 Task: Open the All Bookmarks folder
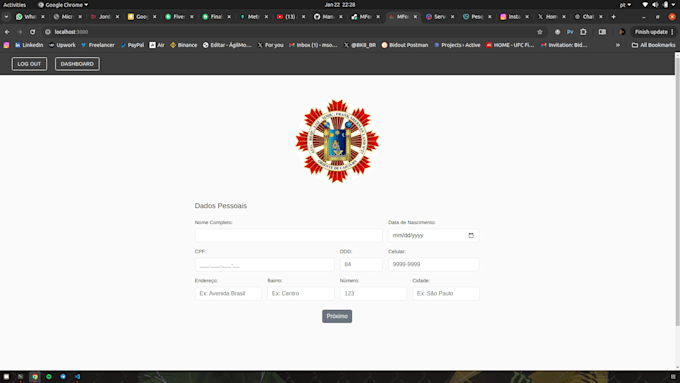click(x=654, y=45)
